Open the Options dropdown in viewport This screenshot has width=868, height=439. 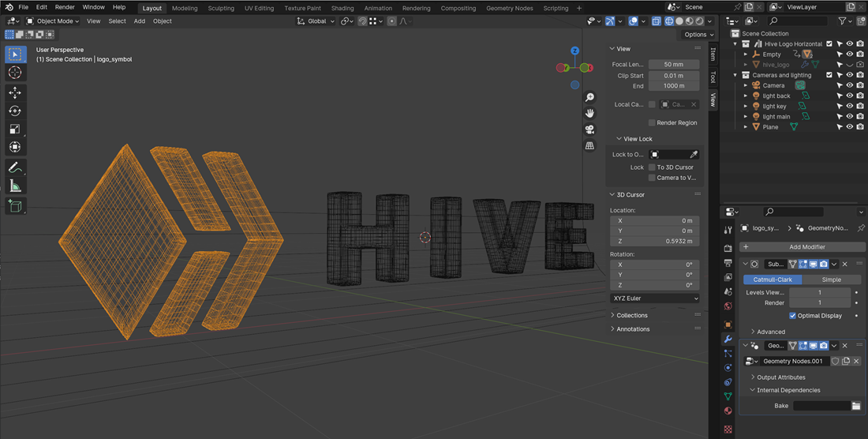(698, 34)
